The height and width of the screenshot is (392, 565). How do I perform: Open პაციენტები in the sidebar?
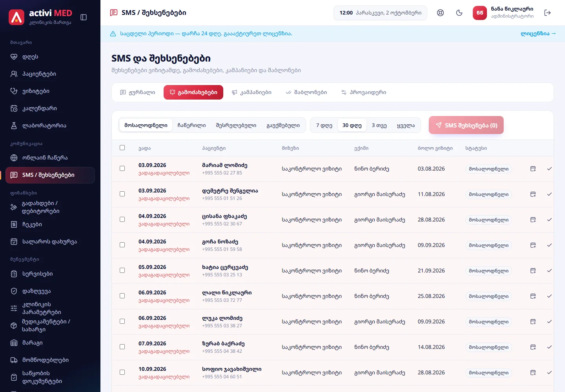click(x=50, y=74)
